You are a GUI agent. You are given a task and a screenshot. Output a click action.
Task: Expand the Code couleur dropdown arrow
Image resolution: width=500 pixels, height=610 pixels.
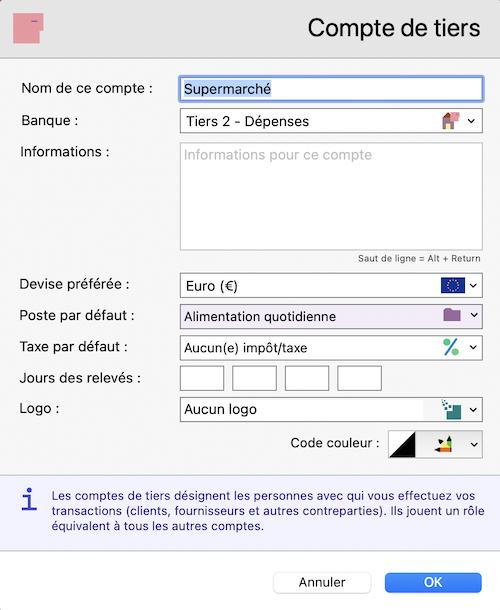click(474, 444)
